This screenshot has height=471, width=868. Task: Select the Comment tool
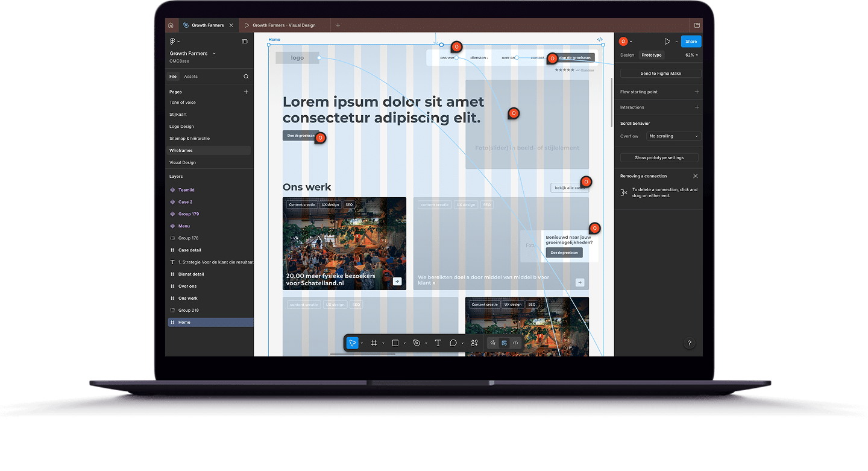tap(453, 343)
